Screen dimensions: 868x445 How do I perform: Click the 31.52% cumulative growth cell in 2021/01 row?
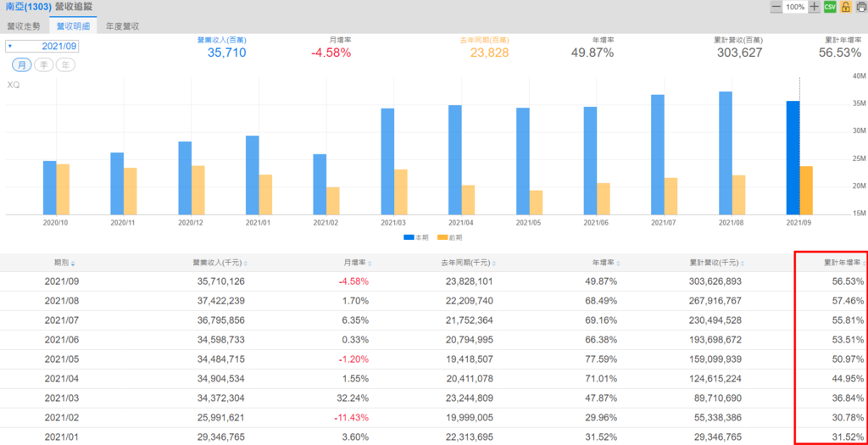[x=849, y=437]
